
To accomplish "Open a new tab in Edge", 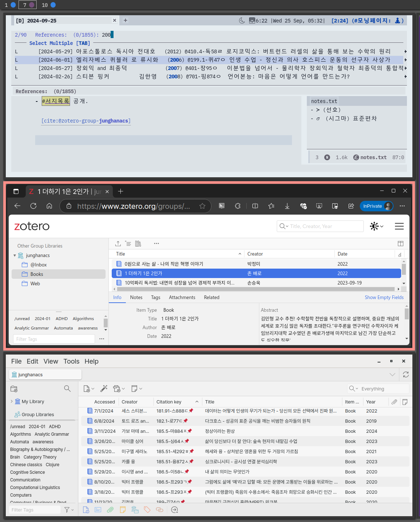I will click(x=121, y=191).
